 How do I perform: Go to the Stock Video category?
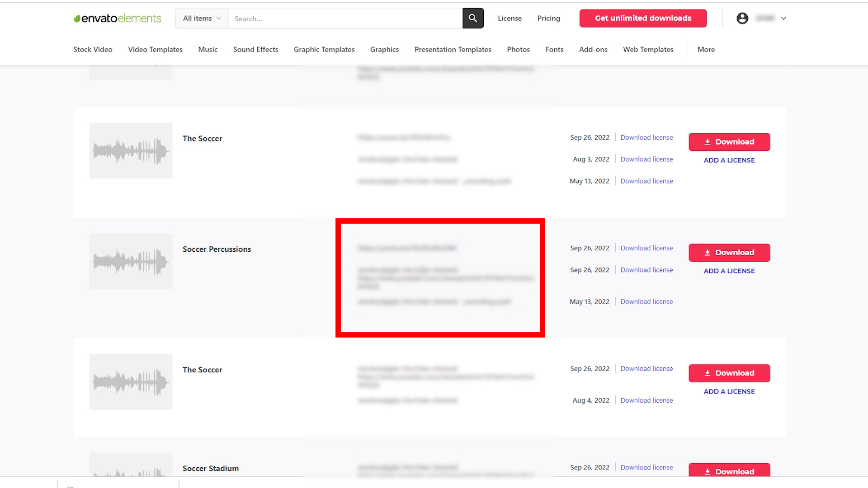[93, 49]
